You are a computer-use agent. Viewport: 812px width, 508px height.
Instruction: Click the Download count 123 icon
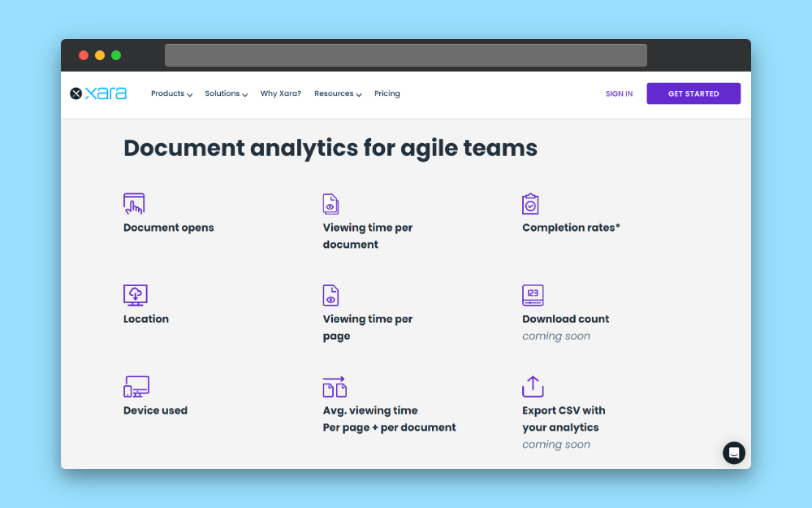click(x=533, y=295)
